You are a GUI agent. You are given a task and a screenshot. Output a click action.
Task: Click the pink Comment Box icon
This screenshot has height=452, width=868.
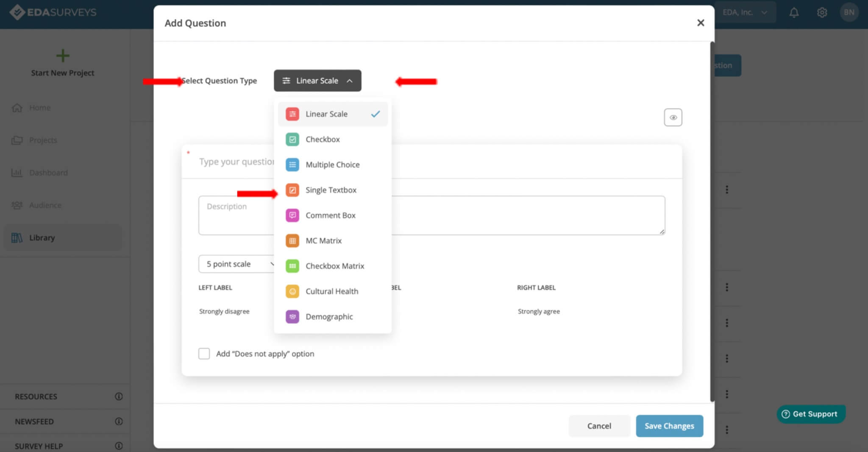click(x=292, y=215)
